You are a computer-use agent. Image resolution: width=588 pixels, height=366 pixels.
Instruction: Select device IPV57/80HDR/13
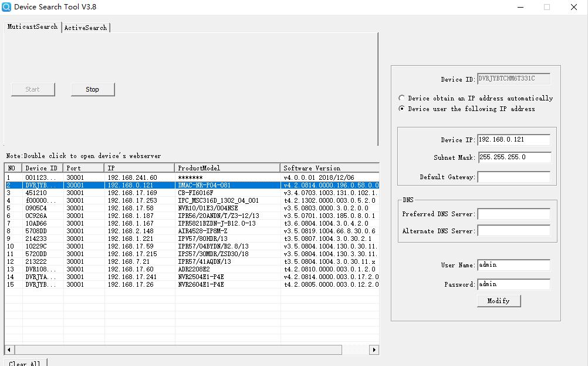click(x=192, y=239)
